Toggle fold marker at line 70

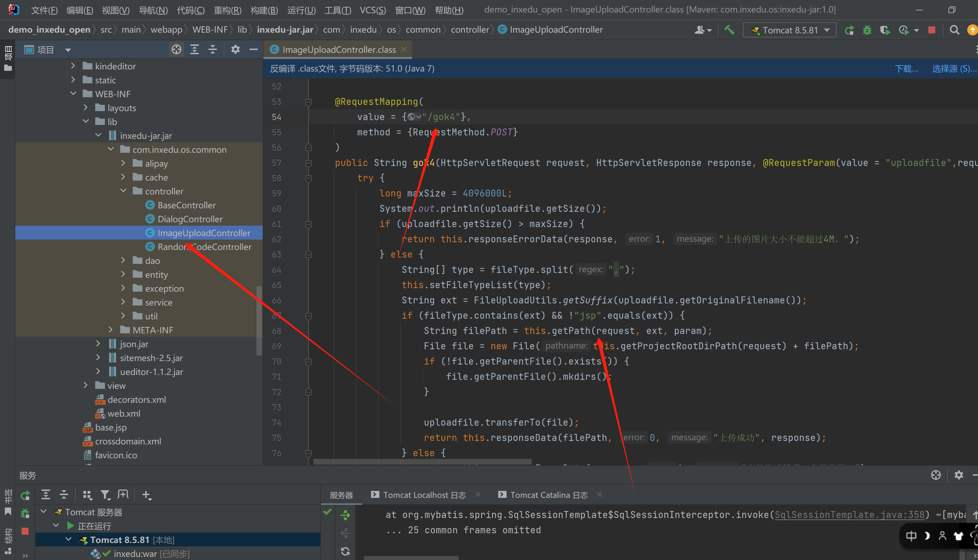pos(308,361)
